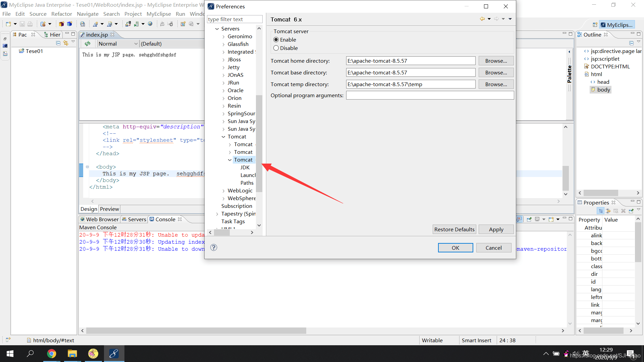Select the JDK tree item under Tomcat
This screenshot has height=362, width=644.
coord(245,168)
